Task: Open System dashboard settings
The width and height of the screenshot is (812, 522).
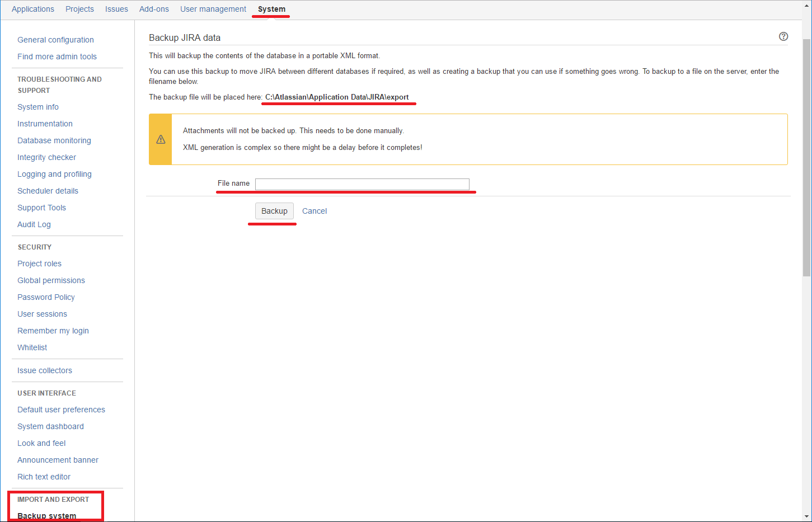Action: [50, 426]
